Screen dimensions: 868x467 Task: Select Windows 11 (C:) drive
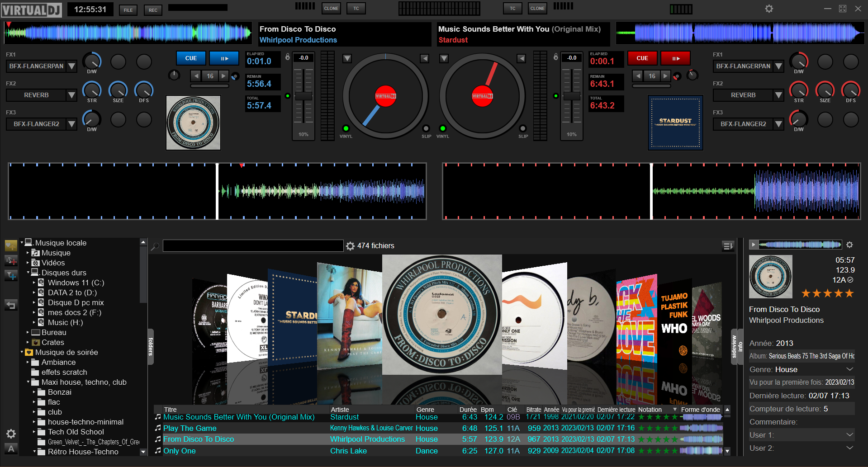pyautogui.click(x=76, y=283)
